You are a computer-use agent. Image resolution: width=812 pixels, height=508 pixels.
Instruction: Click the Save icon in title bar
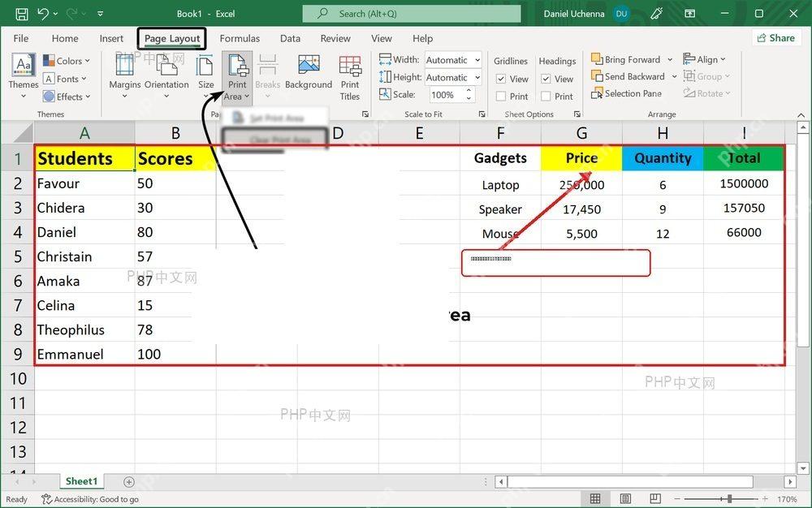pos(22,14)
